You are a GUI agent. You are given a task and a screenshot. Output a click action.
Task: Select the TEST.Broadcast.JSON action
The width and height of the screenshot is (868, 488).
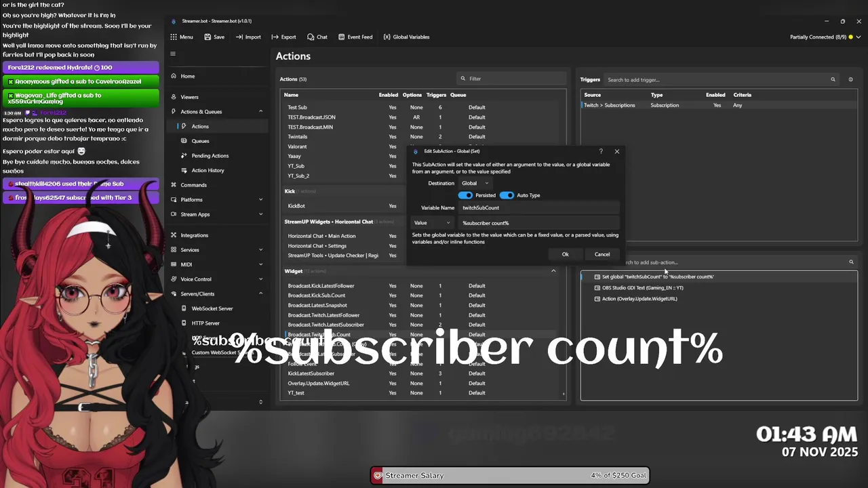[x=422, y=117]
